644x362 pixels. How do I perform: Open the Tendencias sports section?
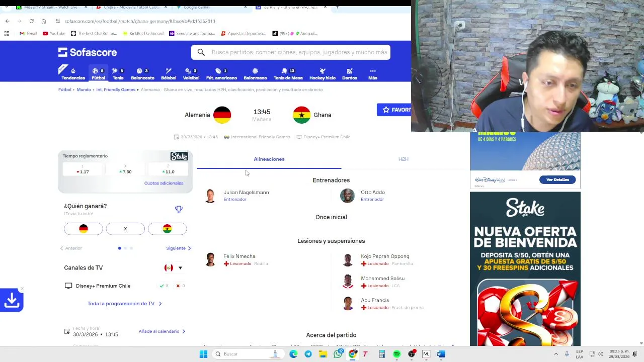[x=73, y=74]
